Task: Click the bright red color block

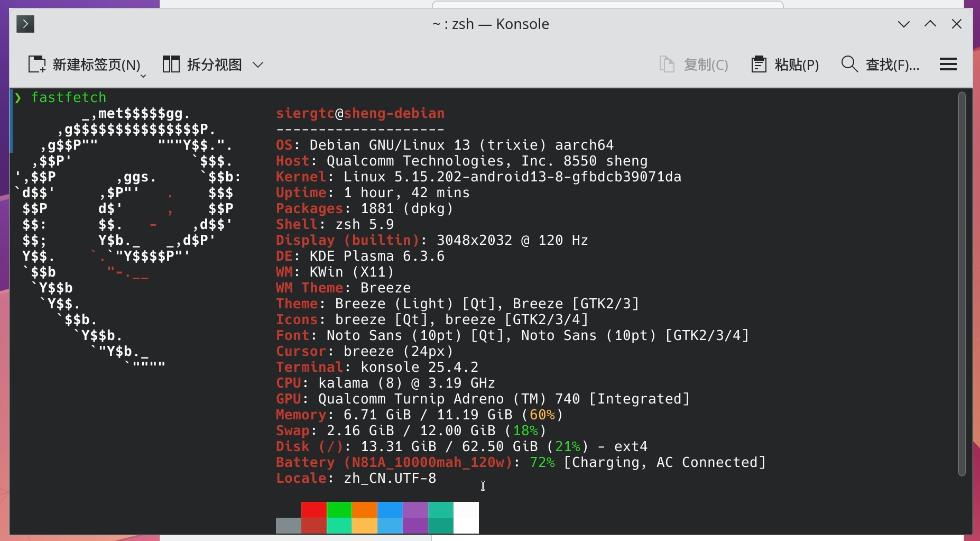Action: click(x=314, y=510)
